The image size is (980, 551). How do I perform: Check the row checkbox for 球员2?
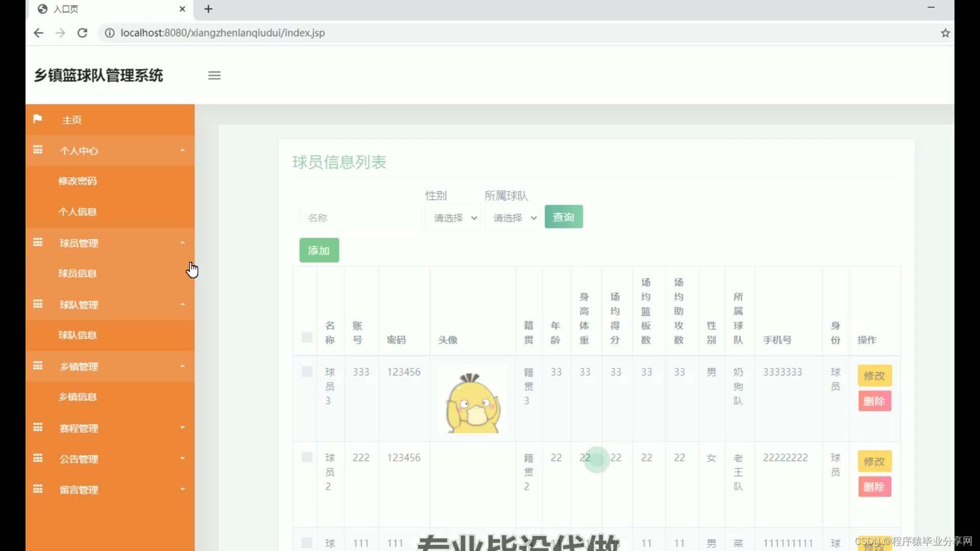point(307,457)
